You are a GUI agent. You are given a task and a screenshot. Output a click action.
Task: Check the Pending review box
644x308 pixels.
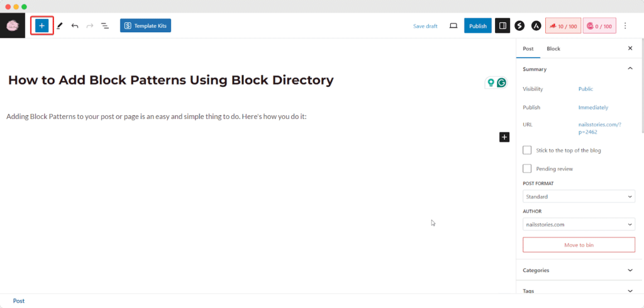[527, 169]
